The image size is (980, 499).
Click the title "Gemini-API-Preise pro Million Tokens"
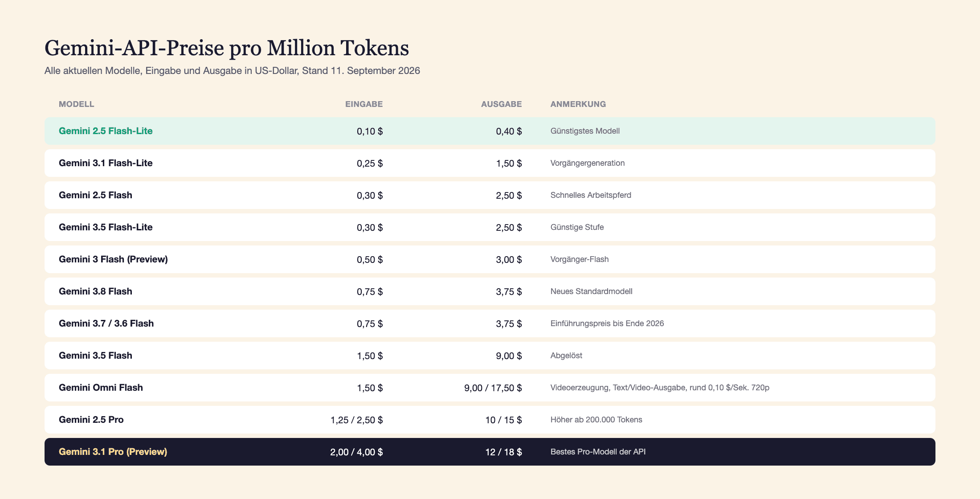click(227, 48)
